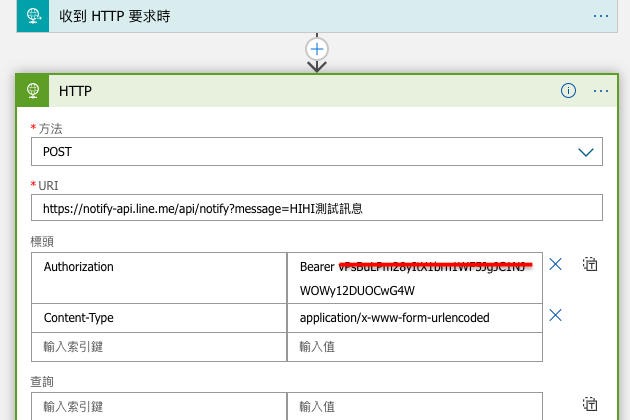The image size is (630, 420).
Task: Show info for the HTTP action
Action: click(x=568, y=91)
